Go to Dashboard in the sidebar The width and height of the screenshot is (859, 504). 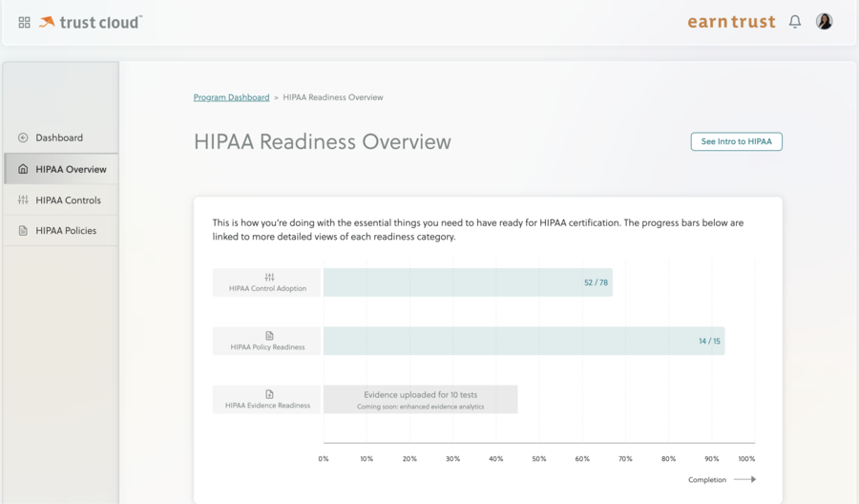pos(59,137)
